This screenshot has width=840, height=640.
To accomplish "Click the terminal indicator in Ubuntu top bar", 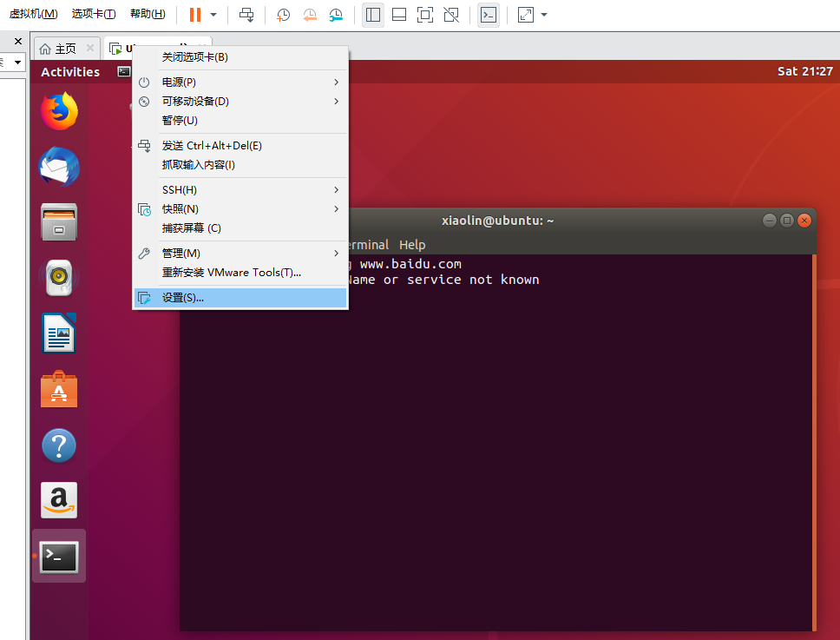I will coord(124,71).
